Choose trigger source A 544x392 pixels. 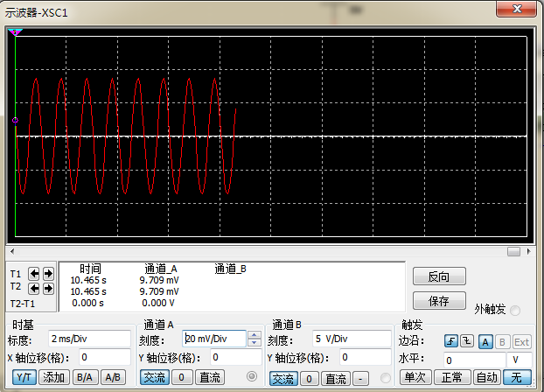485,342
